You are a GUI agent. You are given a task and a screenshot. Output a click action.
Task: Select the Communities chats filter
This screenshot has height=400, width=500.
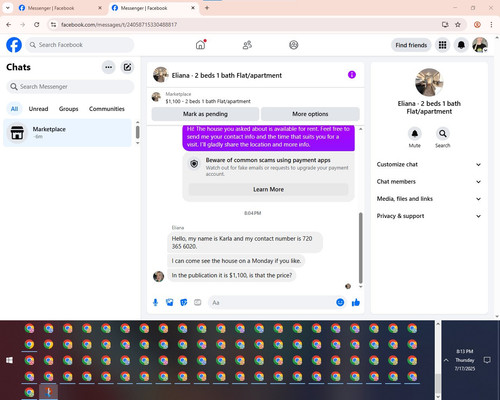point(107,109)
